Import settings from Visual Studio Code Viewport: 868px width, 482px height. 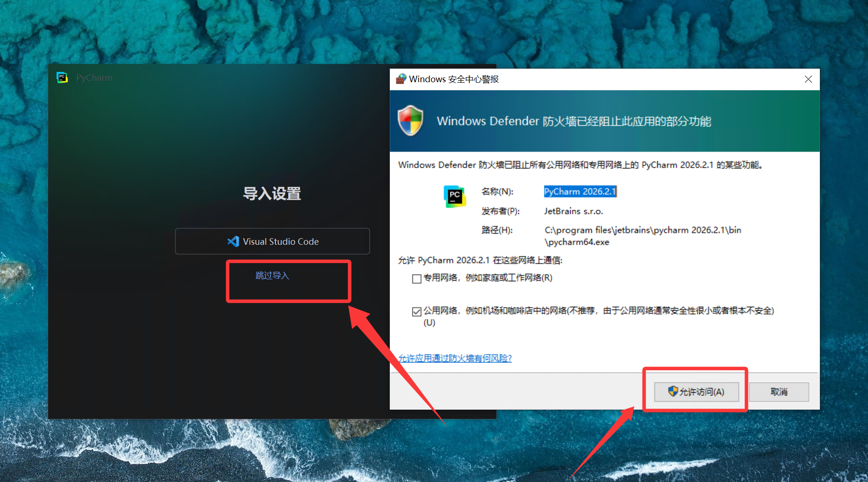[273, 241]
